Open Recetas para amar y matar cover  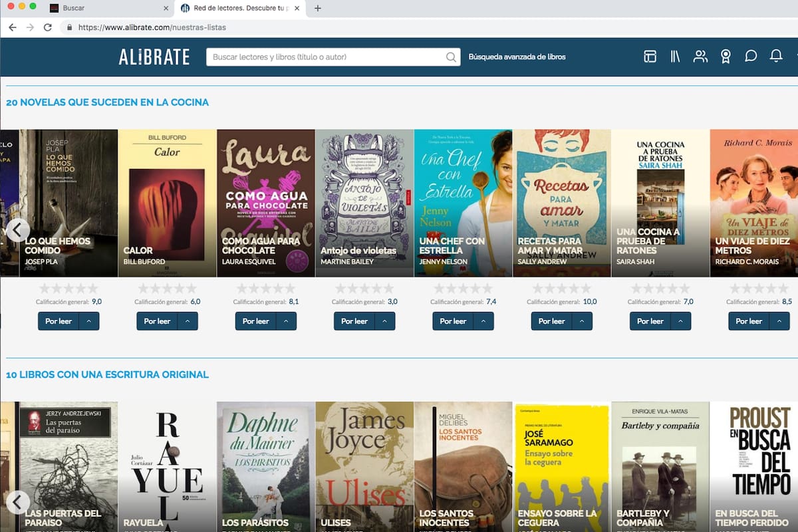coord(561,203)
